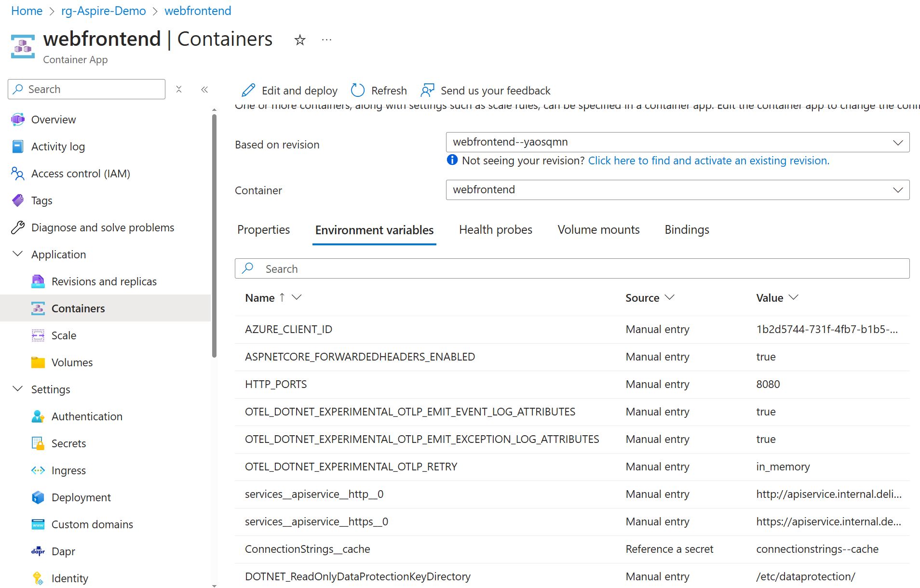The image size is (920, 588).
Task: Click the Deployment cube icon
Action: tap(38, 497)
